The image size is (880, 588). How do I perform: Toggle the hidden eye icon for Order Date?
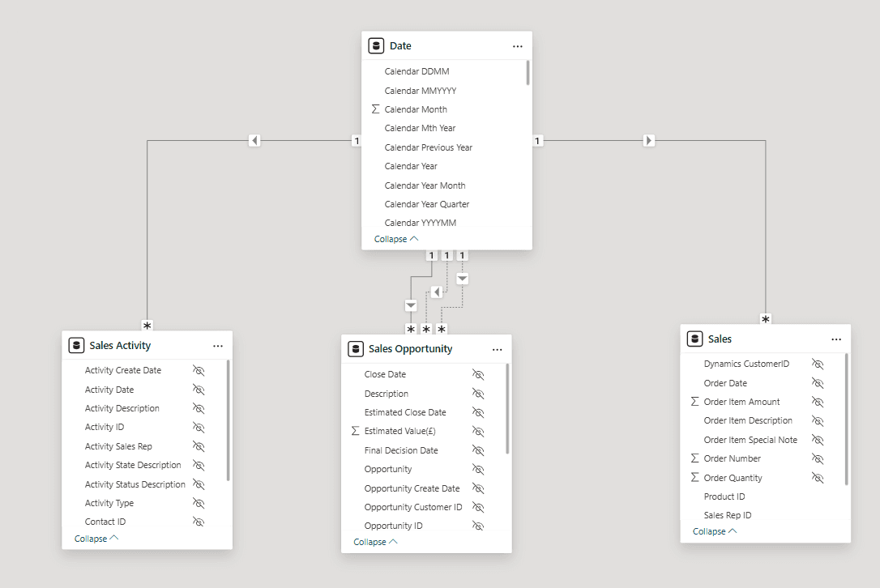818,383
